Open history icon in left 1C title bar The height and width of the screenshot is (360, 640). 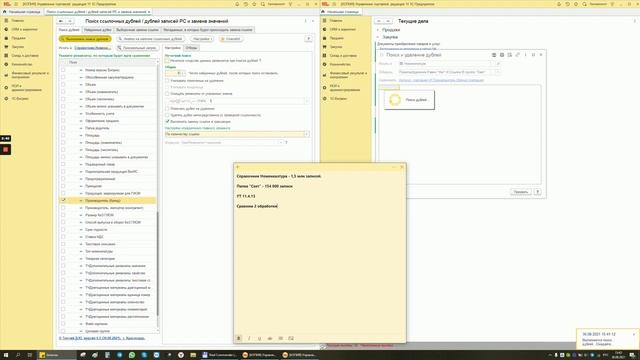tap(246, 4)
